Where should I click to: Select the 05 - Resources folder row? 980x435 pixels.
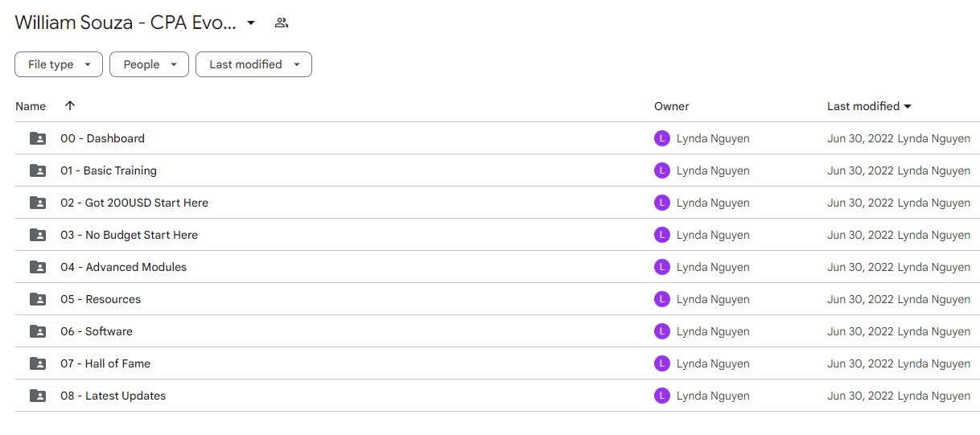click(497, 299)
